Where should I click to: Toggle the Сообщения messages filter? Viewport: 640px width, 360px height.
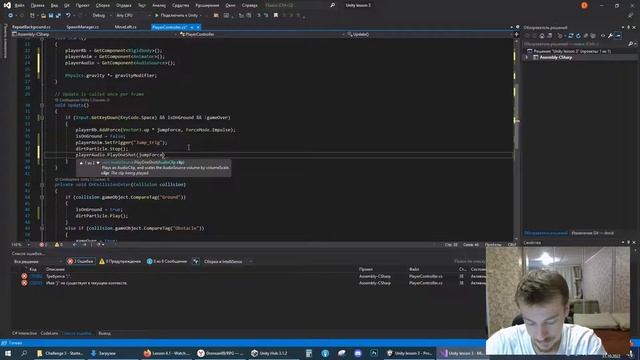167,261
